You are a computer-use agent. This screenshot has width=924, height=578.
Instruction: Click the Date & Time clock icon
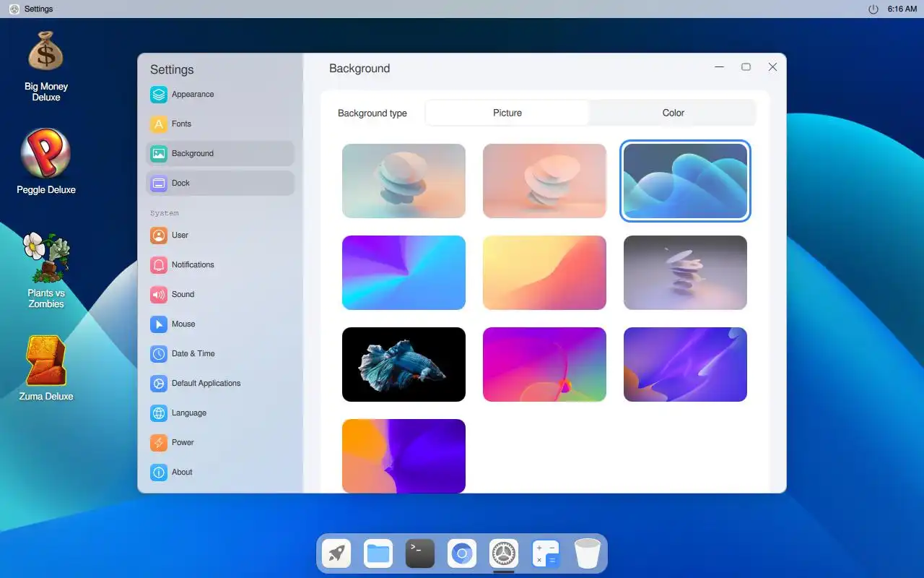pyautogui.click(x=159, y=354)
